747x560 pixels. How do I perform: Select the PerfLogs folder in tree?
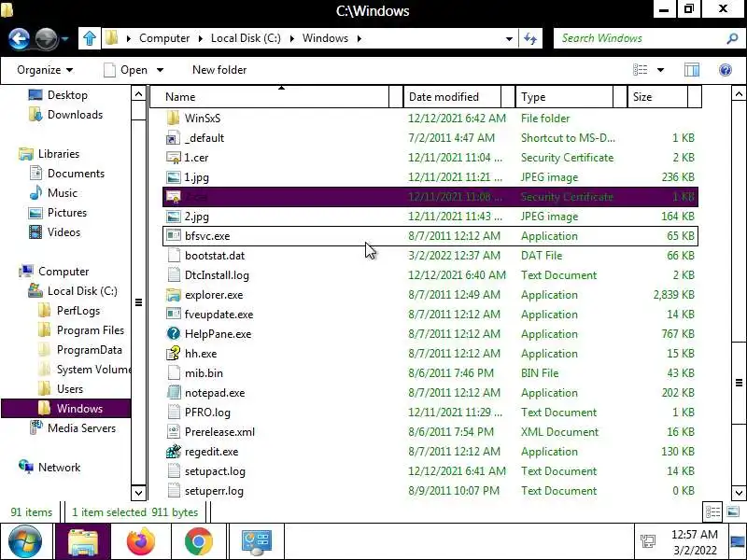(x=68, y=311)
